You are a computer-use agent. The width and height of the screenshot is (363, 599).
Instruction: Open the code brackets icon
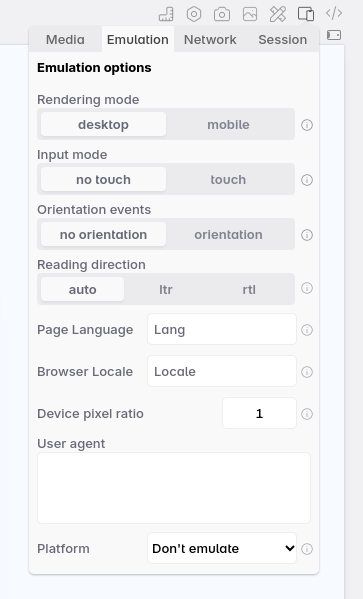point(334,13)
